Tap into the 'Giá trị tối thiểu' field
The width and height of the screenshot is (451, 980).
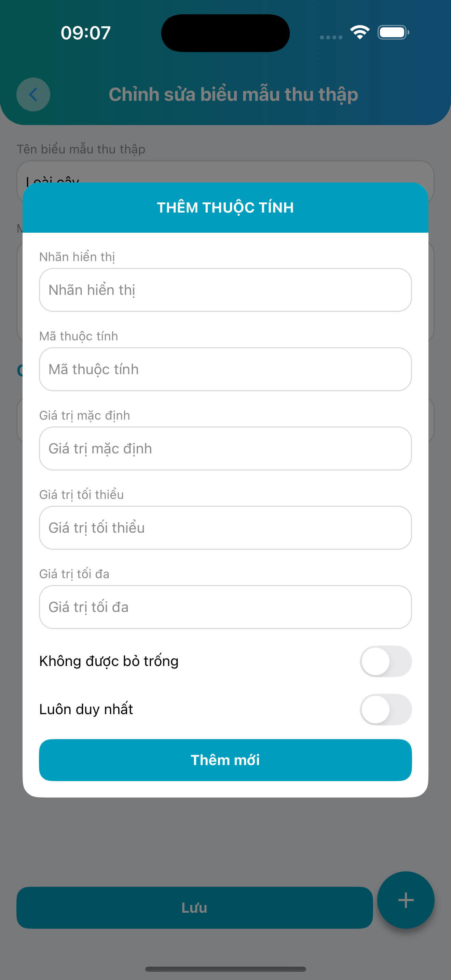coord(225,528)
